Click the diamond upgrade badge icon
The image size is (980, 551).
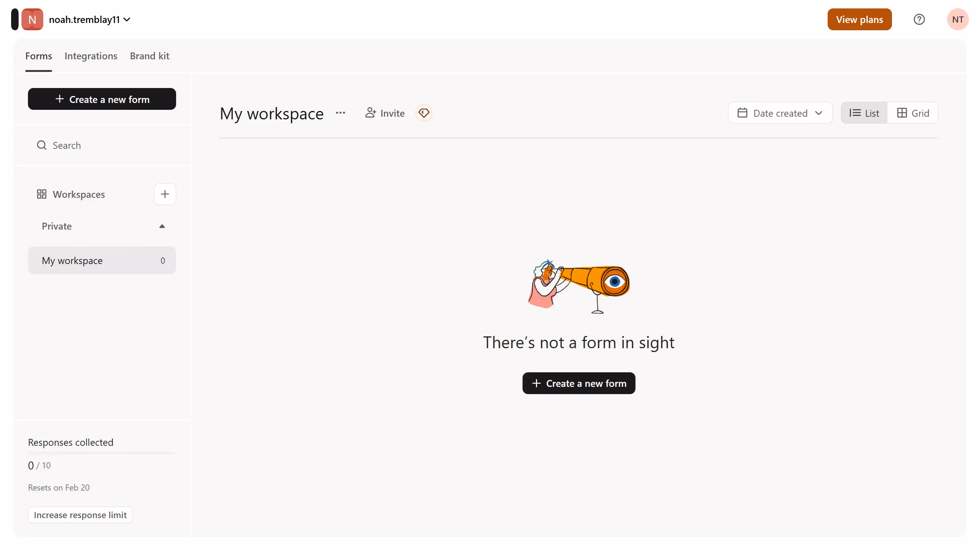click(424, 113)
